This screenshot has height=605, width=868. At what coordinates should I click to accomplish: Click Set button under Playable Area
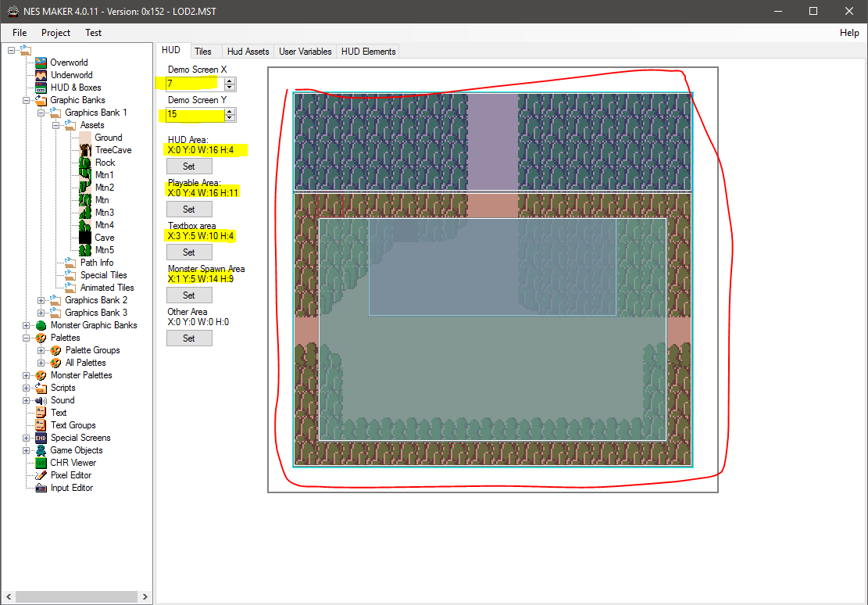pos(189,209)
